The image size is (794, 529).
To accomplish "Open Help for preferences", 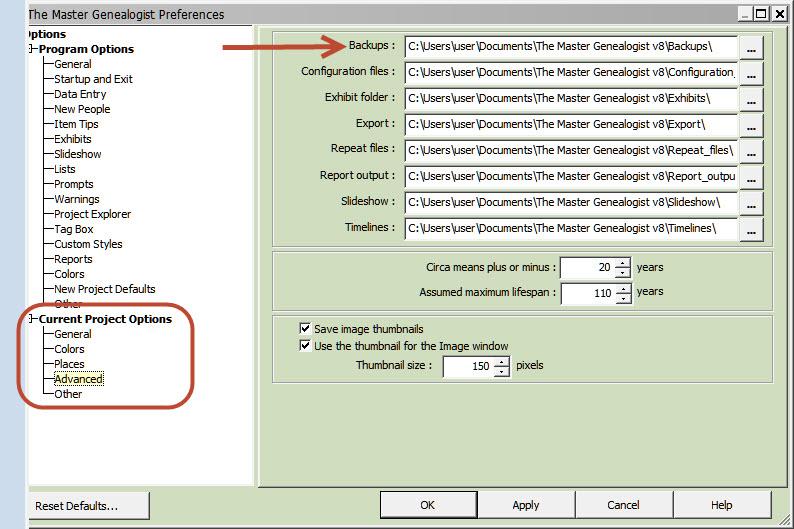I will tap(722, 505).
